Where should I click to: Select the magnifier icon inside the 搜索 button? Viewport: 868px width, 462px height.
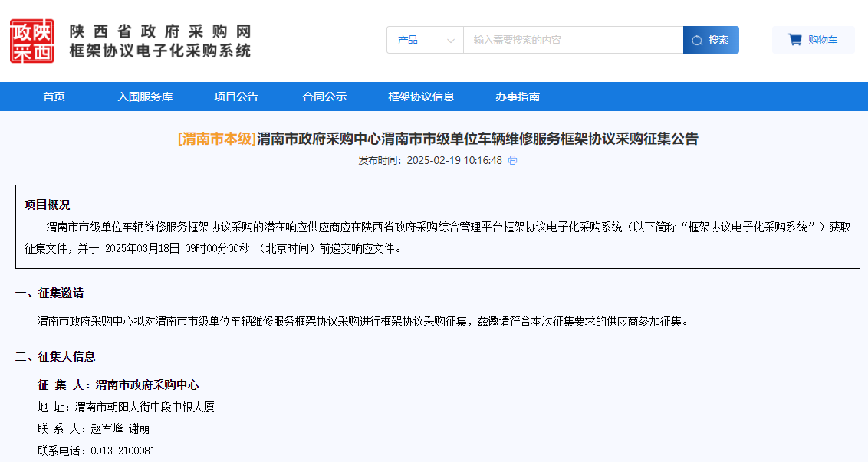[696, 39]
